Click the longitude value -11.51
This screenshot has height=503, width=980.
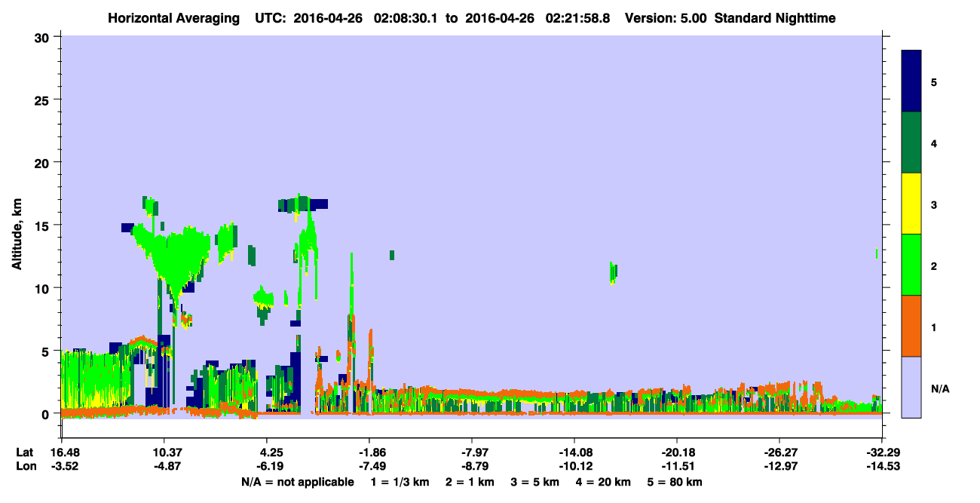677,466
